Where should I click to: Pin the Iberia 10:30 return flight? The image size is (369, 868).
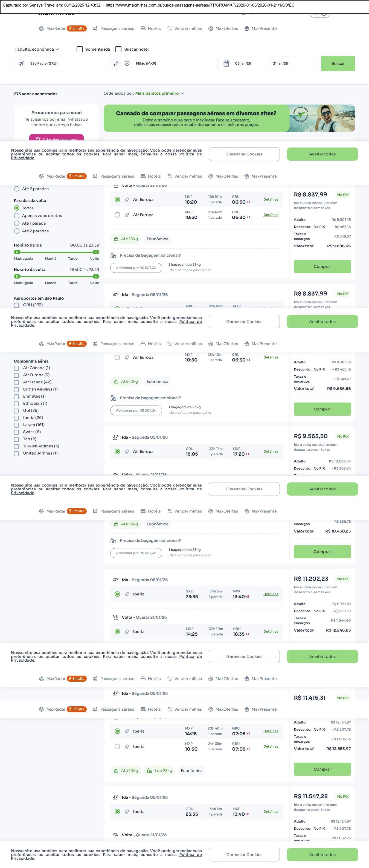coord(127,747)
